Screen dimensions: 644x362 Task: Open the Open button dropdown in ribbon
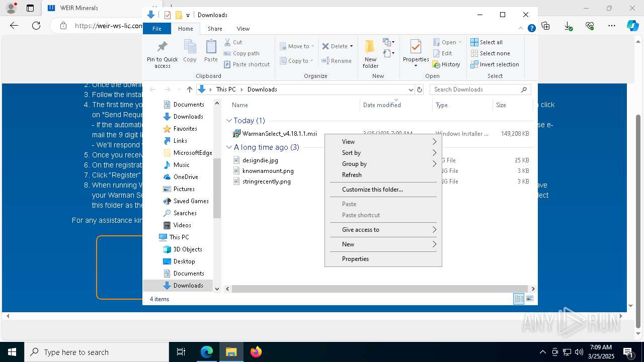pos(460,42)
